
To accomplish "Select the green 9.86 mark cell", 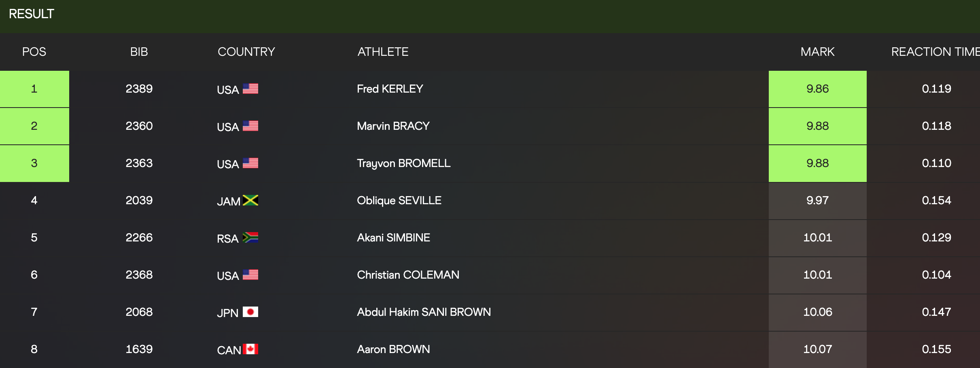I will [x=817, y=89].
